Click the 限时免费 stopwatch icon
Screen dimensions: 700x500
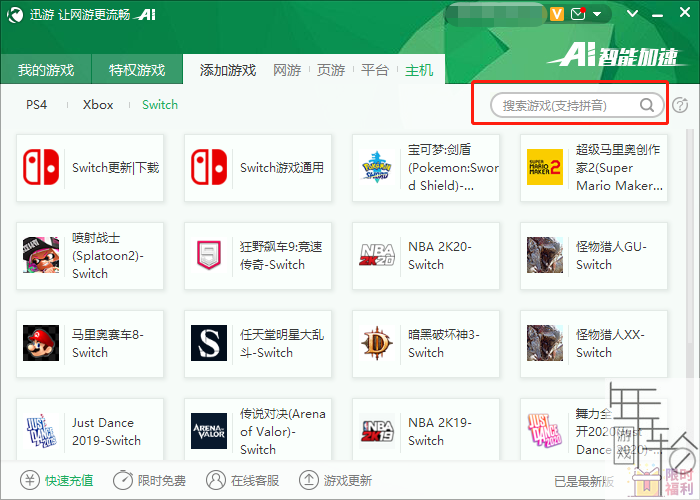122,480
